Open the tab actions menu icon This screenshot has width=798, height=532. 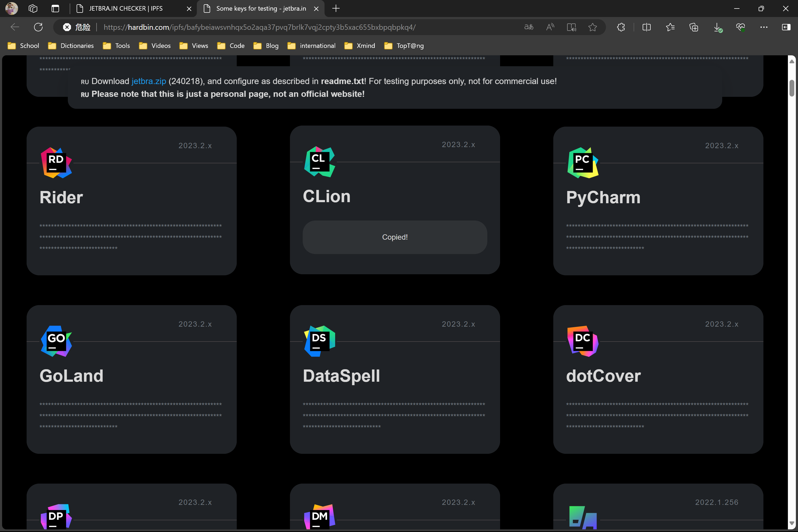55,9
